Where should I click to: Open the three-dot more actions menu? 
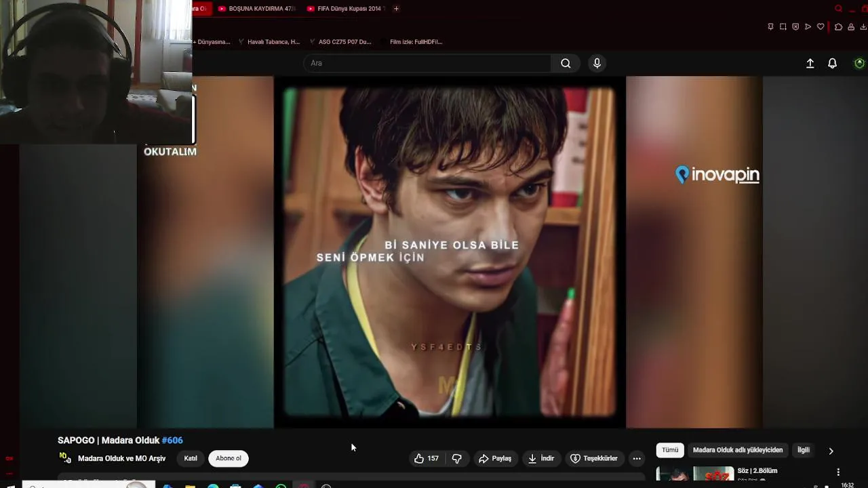point(637,459)
